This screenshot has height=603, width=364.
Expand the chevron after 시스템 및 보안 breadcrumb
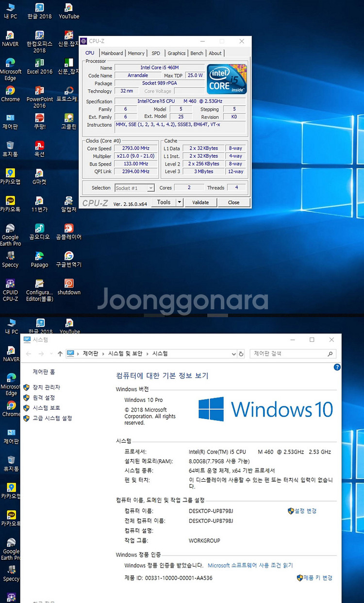(148, 354)
